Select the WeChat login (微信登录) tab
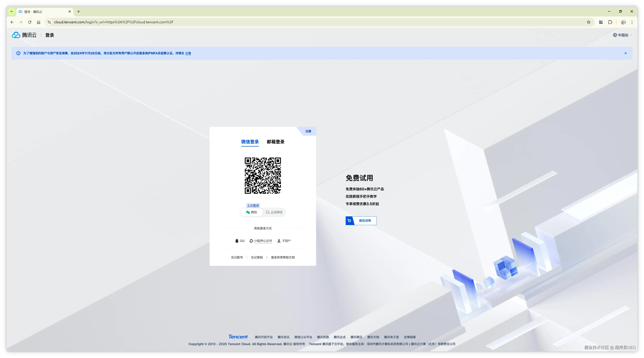 [250, 142]
